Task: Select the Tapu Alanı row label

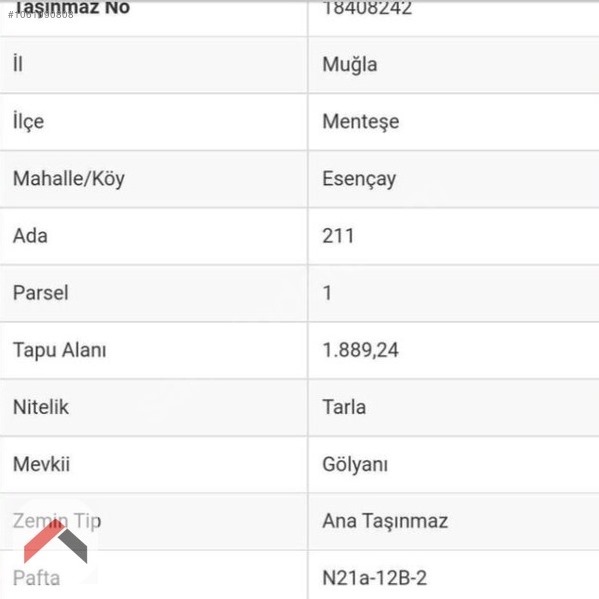Action: 60,350
